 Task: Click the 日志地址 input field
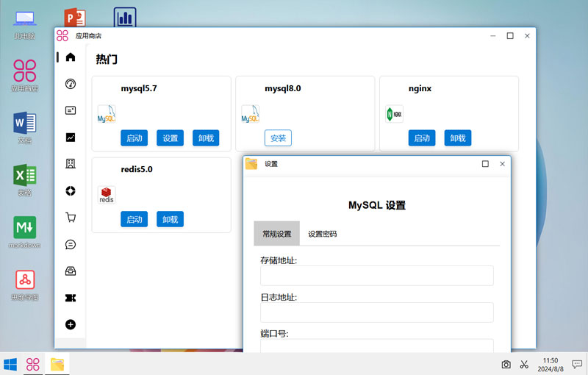(377, 312)
